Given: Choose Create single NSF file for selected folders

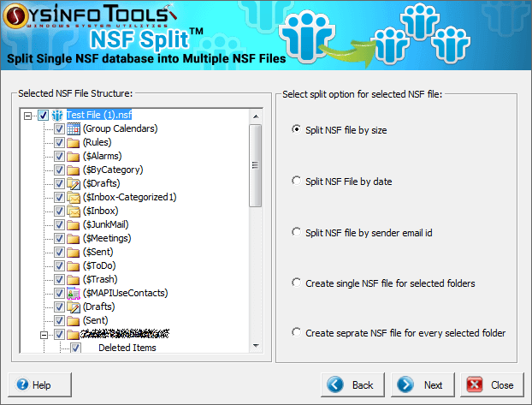Looking at the screenshot, I should [x=296, y=283].
